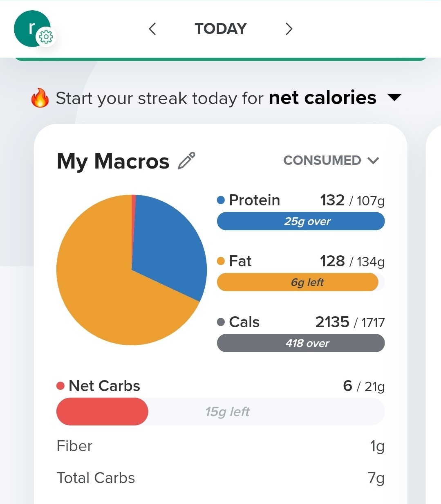Open settings gear on profile avatar
This screenshot has width=441, height=504.
[46, 37]
